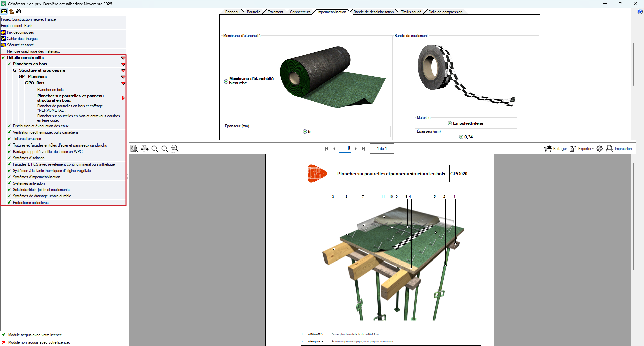The height and width of the screenshot is (346, 644).
Task: Click the page number input field
Action: [345, 148]
